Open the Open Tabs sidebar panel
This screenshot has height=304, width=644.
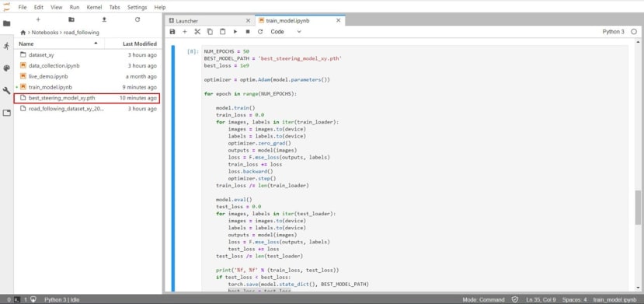(x=6, y=113)
